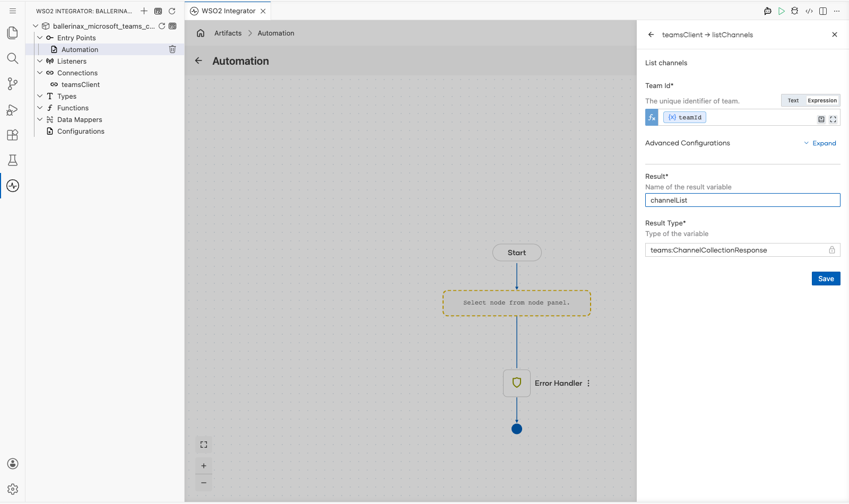The height and width of the screenshot is (504, 849).
Task: Select the WSO2 Integrator activity bar icon
Action: point(13,186)
